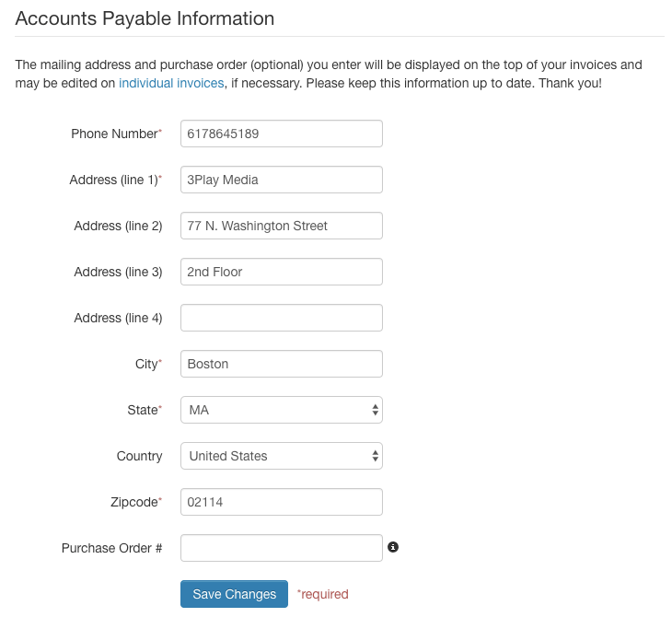Click the Purchase Order info icon
This screenshot has height=617, width=672.
click(392, 547)
